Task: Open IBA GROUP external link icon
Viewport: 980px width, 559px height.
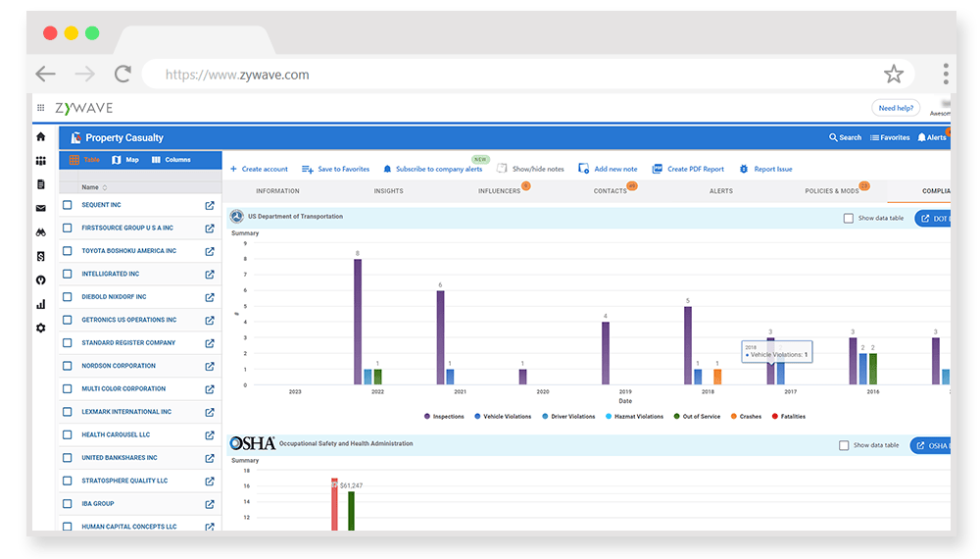Action: [210, 504]
